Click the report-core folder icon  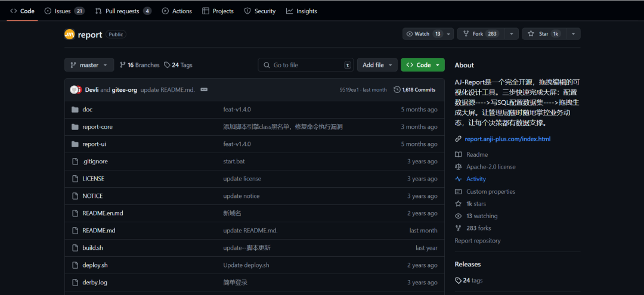click(x=75, y=127)
